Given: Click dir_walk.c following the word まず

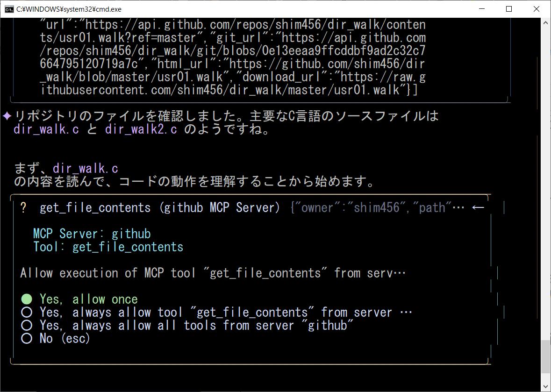Looking at the screenshot, I should [86, 169].
